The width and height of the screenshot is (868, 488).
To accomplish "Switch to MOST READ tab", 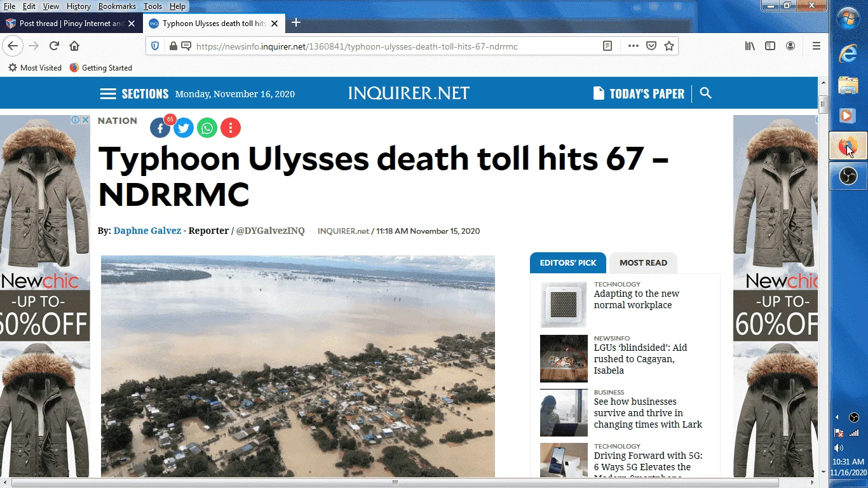I will click(643, 262).
